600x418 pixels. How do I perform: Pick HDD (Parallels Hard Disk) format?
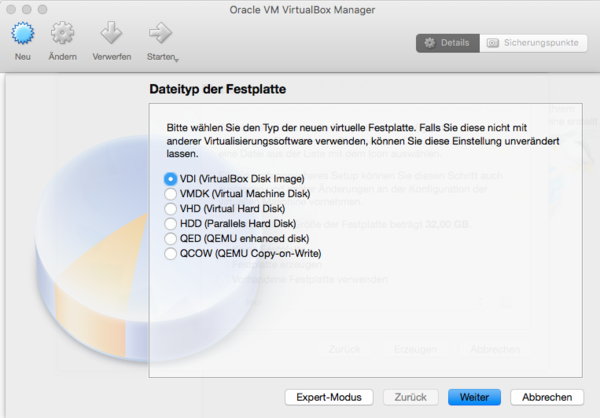coord(171,223)
